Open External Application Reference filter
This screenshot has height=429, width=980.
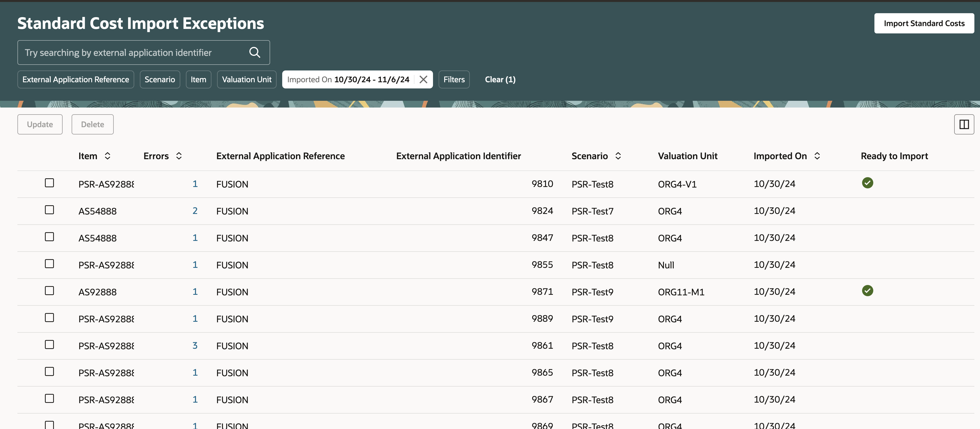(76, 79)
